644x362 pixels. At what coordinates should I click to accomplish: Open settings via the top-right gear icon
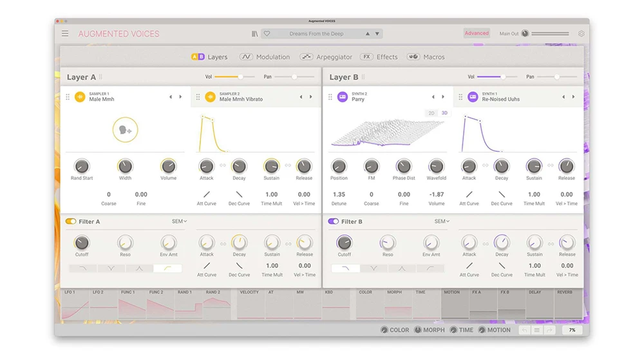pyautogui.click(x=581, y=33)
